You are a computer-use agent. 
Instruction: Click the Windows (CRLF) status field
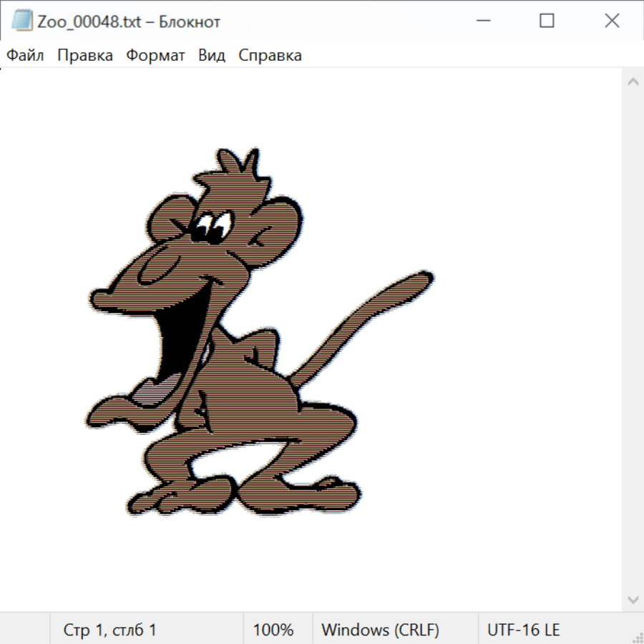click(x=380, y=630)
